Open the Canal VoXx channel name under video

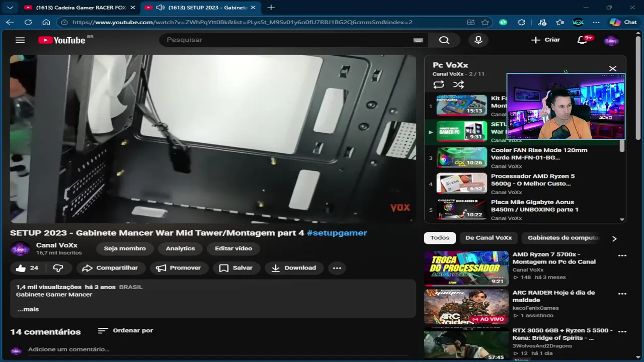point(57,245)
